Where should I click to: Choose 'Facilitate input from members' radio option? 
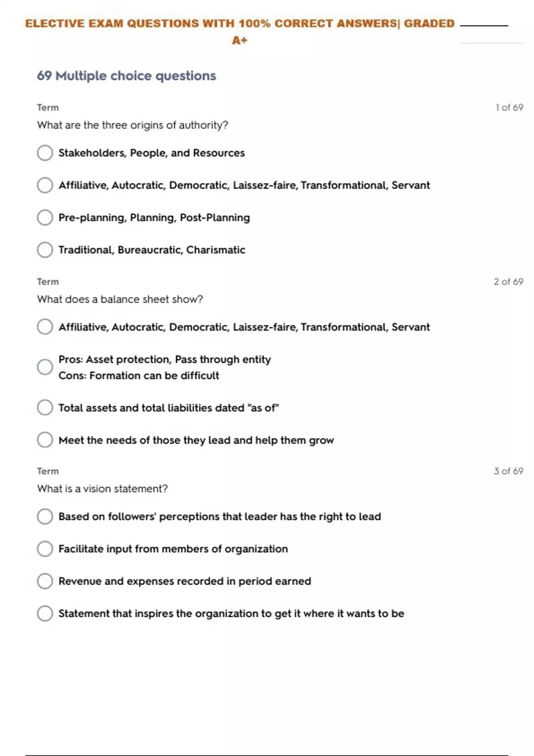(x=45, y=549)
